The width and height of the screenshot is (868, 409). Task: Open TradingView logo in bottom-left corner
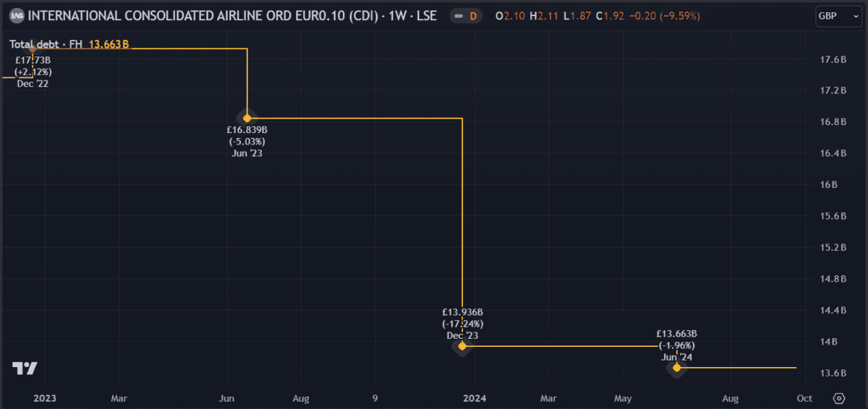(x=25, y=368)
